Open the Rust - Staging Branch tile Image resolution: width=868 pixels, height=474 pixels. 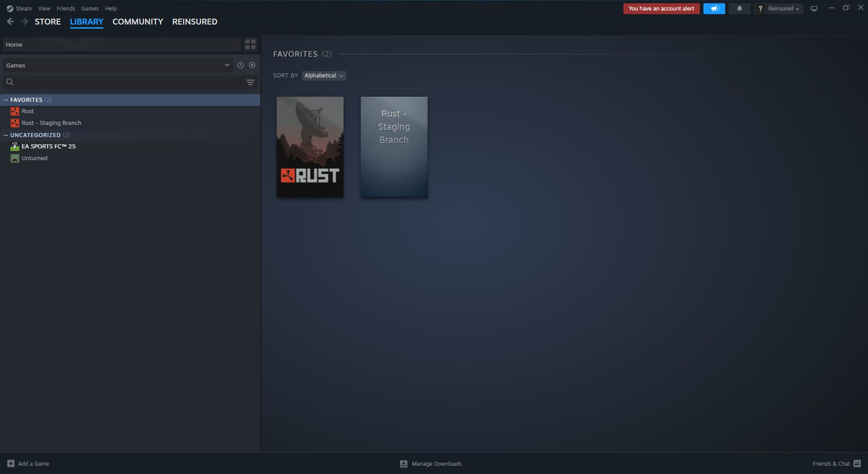click(394, 147)
